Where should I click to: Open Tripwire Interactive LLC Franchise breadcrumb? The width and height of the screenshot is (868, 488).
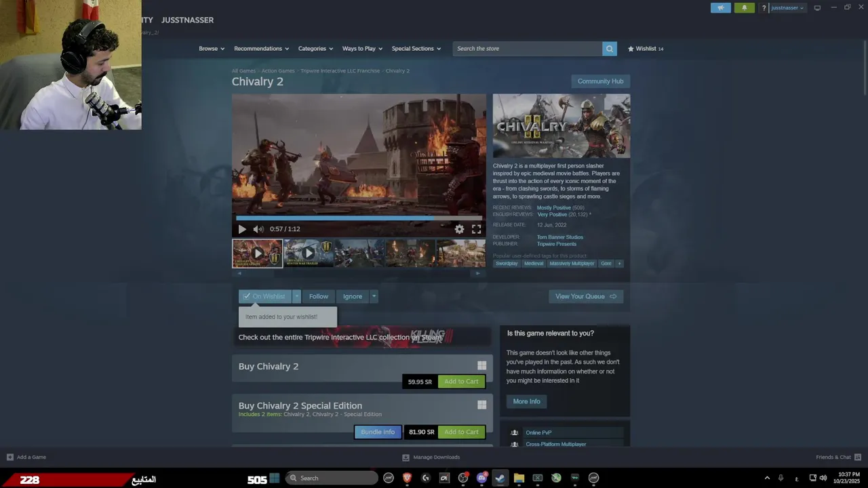pyautogui.click(x=340, y=71)
